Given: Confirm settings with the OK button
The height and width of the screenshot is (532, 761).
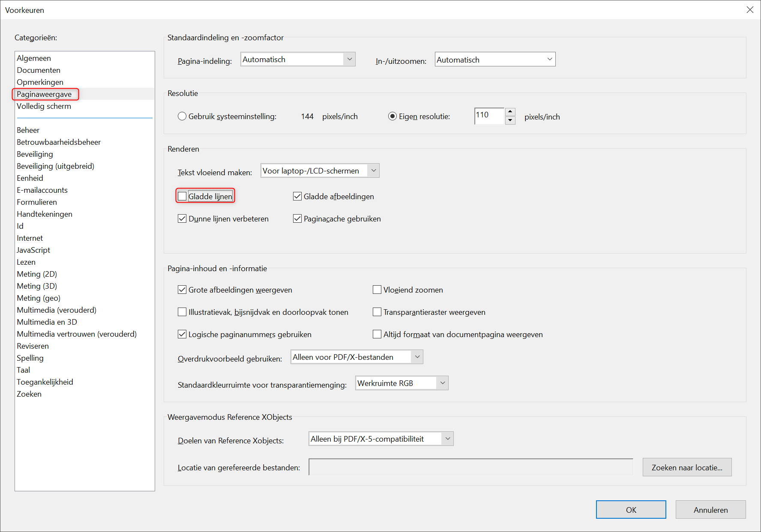Looking at the screenshot, I should 631,510.
